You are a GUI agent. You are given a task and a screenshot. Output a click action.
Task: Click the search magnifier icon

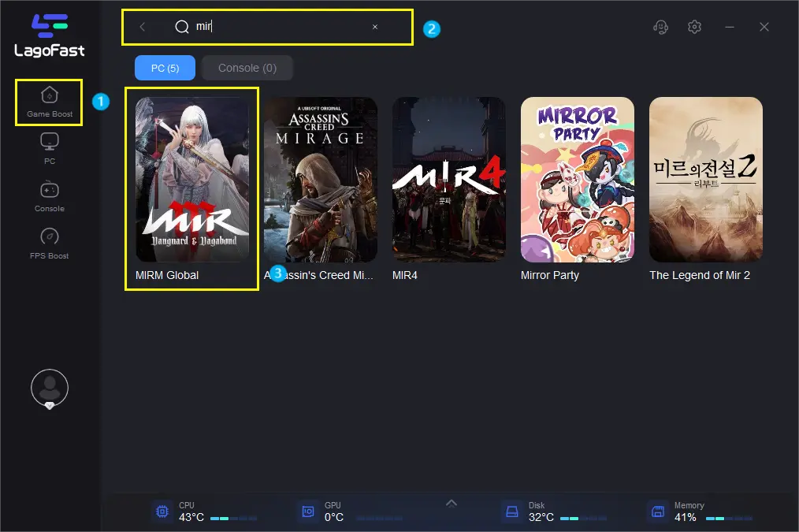coord(182,27)
